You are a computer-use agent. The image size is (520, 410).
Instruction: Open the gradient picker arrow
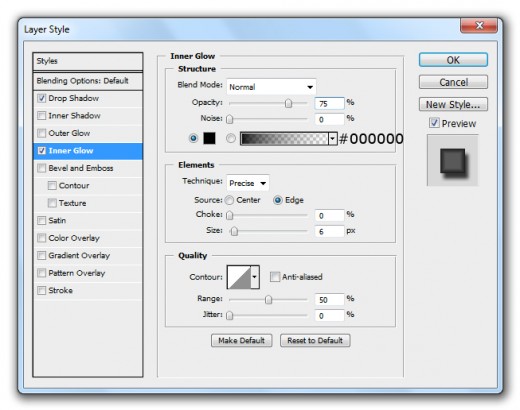(x=332, y=138)
